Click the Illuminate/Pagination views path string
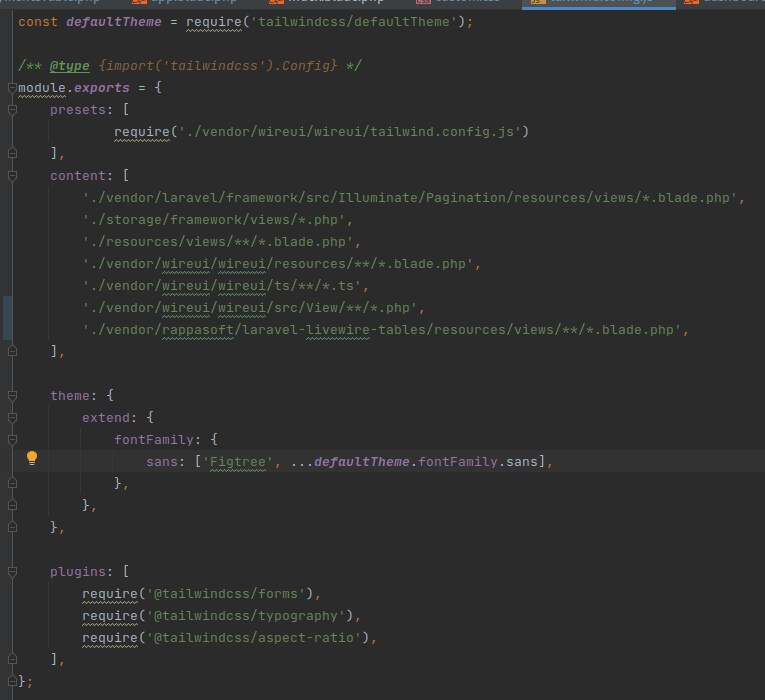Viewport: 765px width, 700px height. point(410,198)
